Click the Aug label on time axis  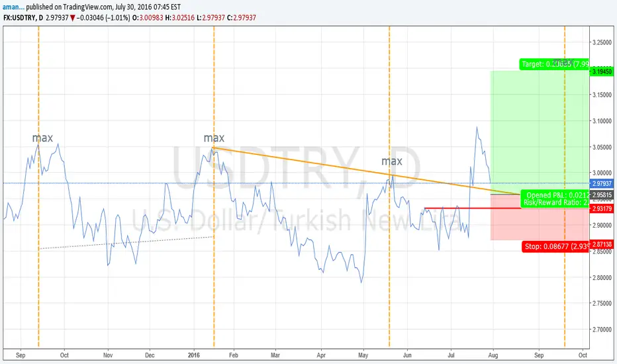click(493, 355)
